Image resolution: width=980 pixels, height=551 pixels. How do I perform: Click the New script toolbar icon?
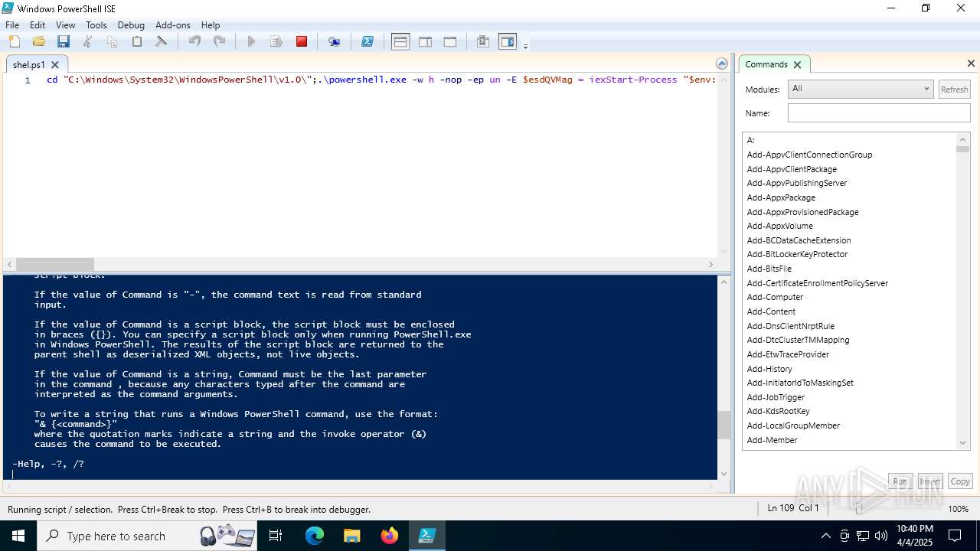15,41
